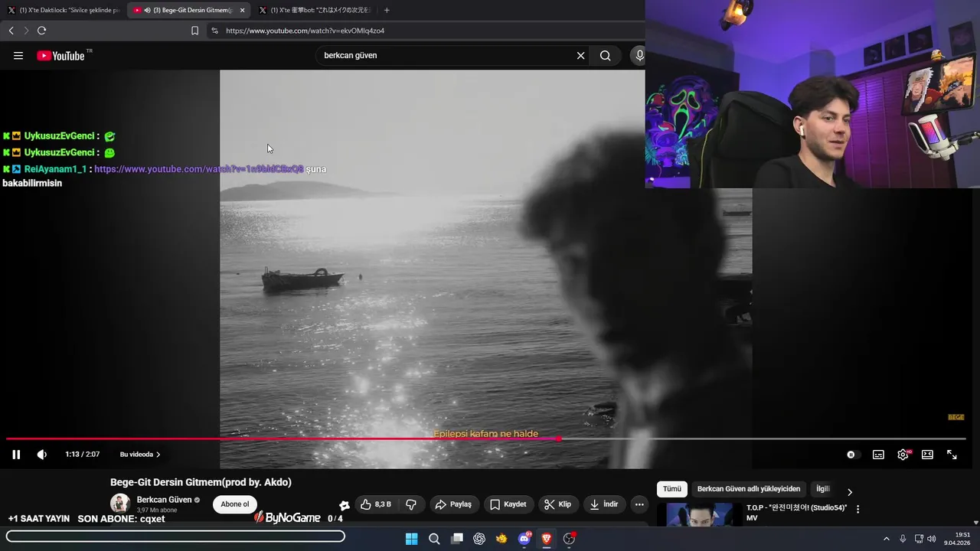980x551 pixels.
Task: Open the YouTube link in chat
Action: click(199, 168)
